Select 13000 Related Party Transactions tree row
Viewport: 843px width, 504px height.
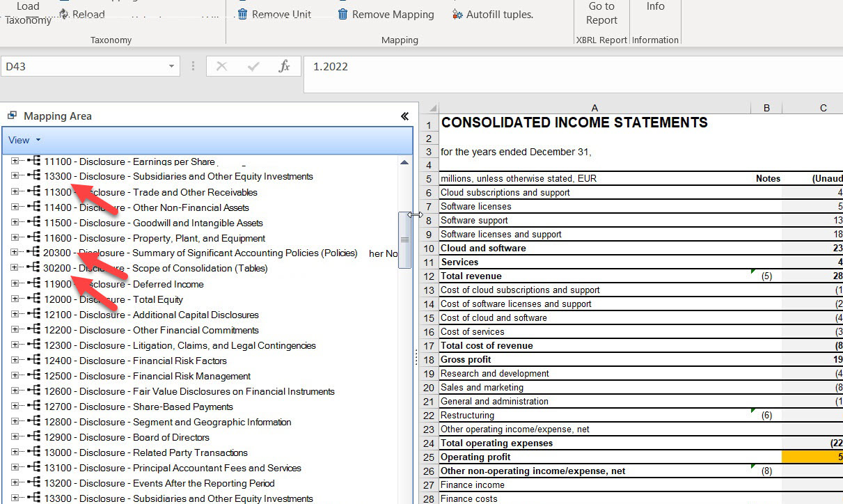click(145, 452)
